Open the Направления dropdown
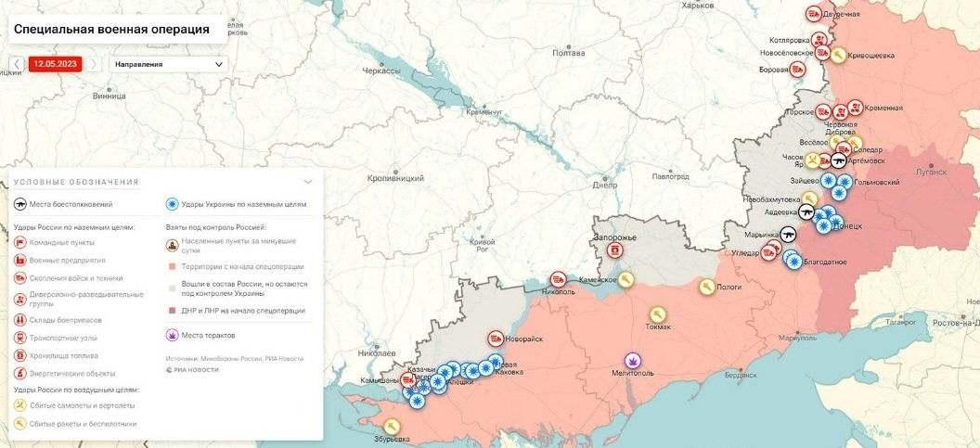This screenshot has width=980, height=448. [x=169, y=64]
